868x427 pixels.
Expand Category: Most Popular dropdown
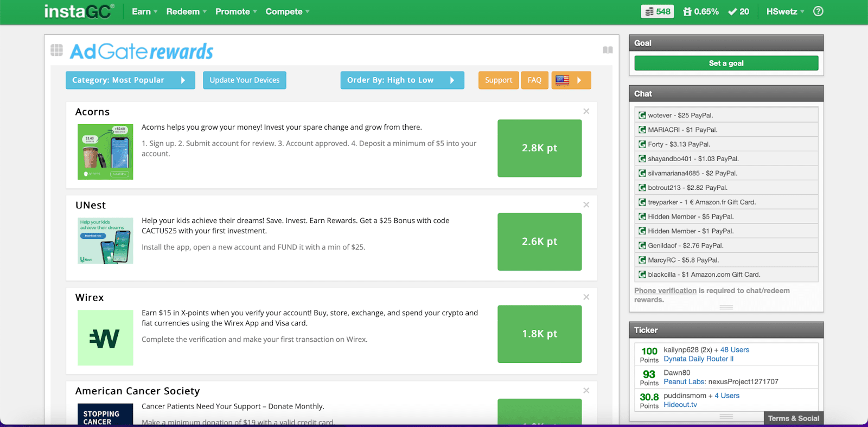click(130, 80)
